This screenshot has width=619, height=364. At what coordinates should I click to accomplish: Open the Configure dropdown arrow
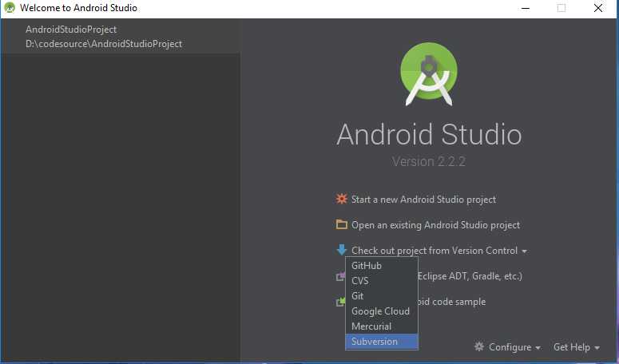click(x=538, y=348)
